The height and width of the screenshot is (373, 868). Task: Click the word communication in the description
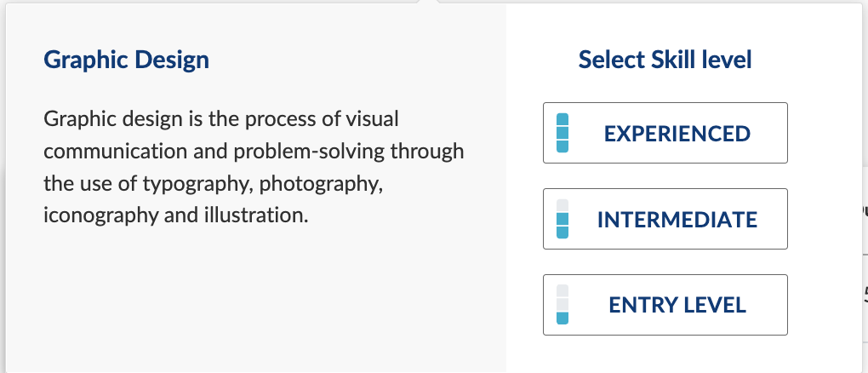(116, 152)
